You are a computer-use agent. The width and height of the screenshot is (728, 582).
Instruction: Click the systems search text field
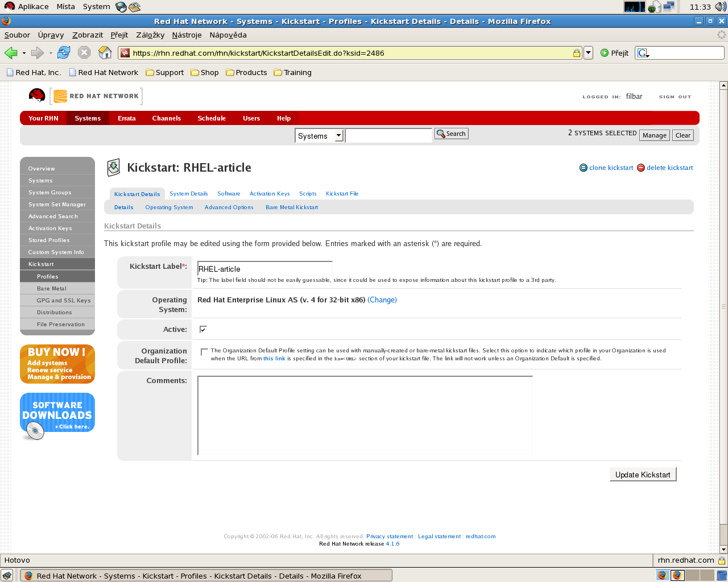pos(388,136)
